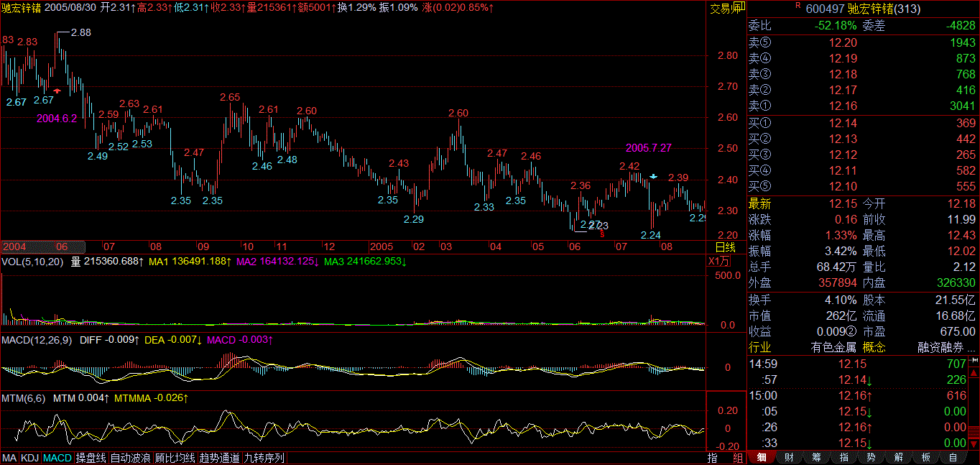The image size is (980, 465).
Task: Select the MACD indicator tab
Action: (x=57, y=458)
